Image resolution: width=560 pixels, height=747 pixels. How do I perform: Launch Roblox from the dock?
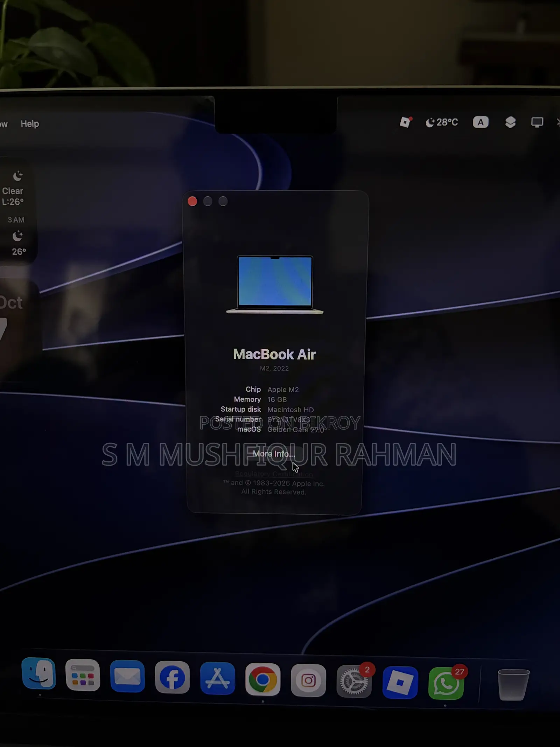[x=400, y=682]
